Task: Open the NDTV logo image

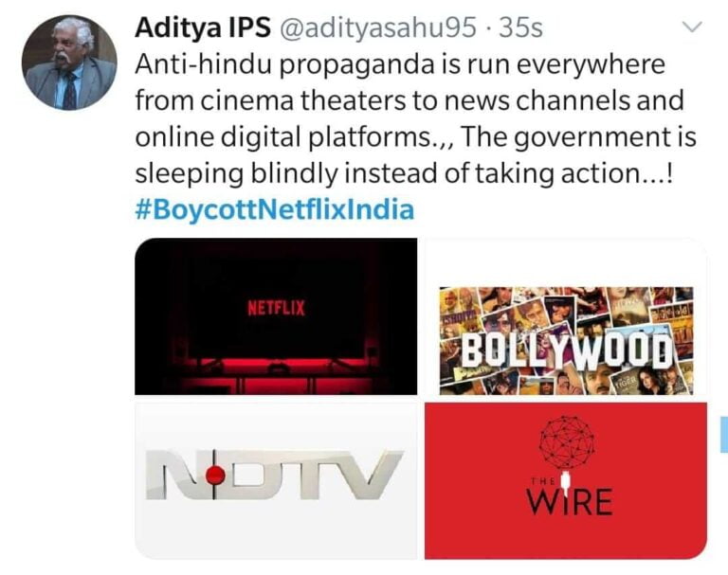Action: click(x=276, y=481)
